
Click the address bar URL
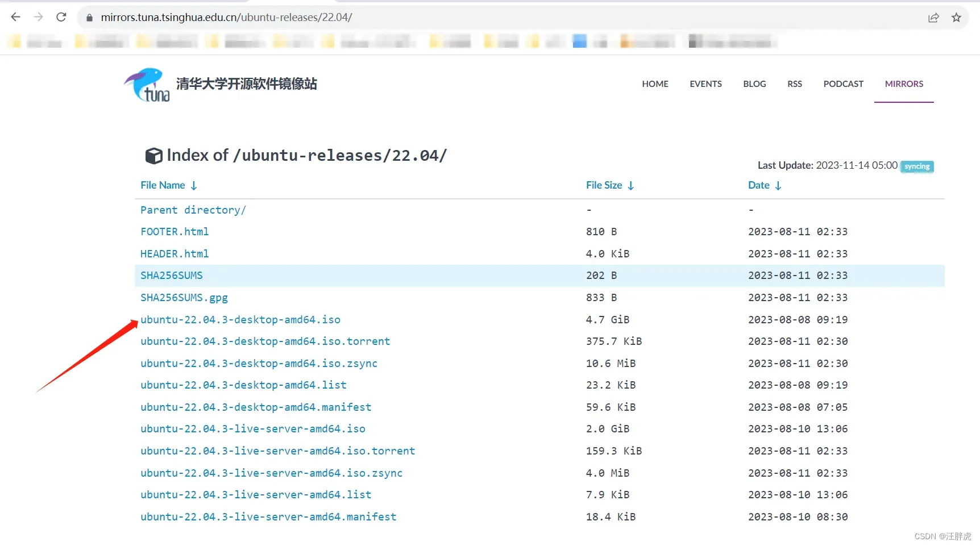[x=226, y=18]
